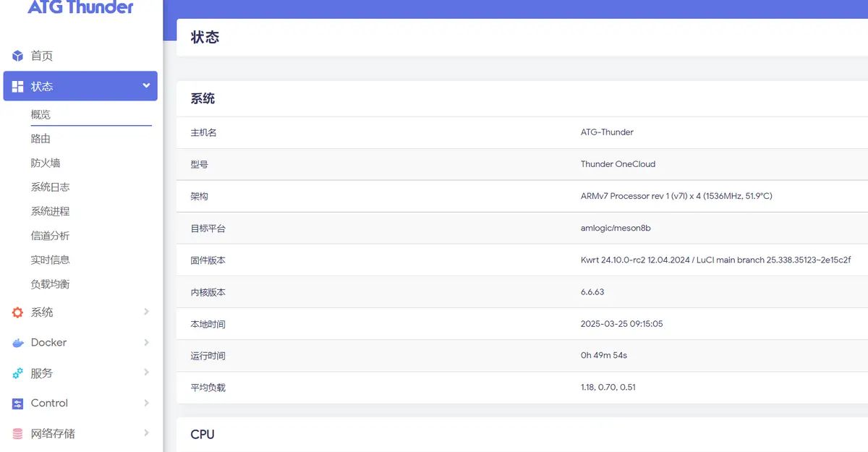Screen dimensions: 868x452
Task: Click the 型号 row label
Action: pos(199,164)
